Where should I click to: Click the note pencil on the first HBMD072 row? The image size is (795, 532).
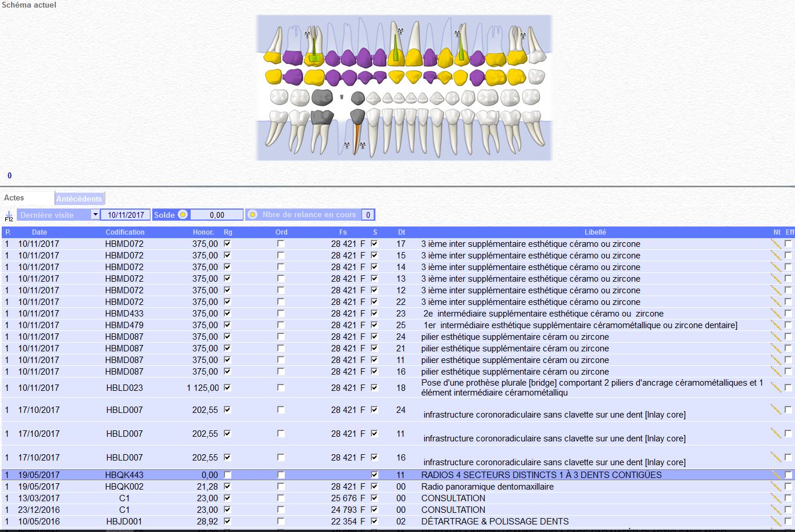pos(775,243)
